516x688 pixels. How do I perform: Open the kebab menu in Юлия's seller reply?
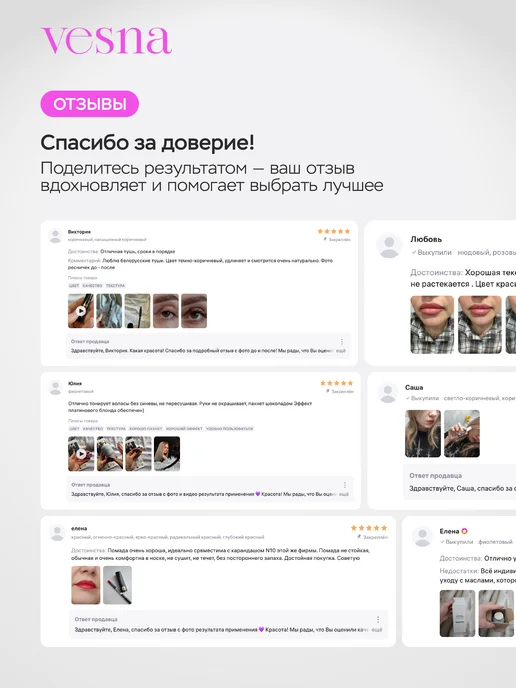[345, 485]
